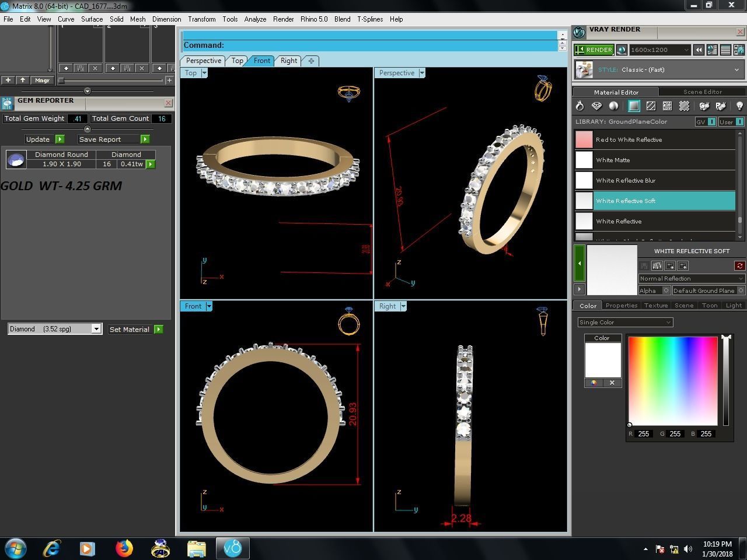Open the STYLE Classic (Fast) dropdown

point(658,70)
